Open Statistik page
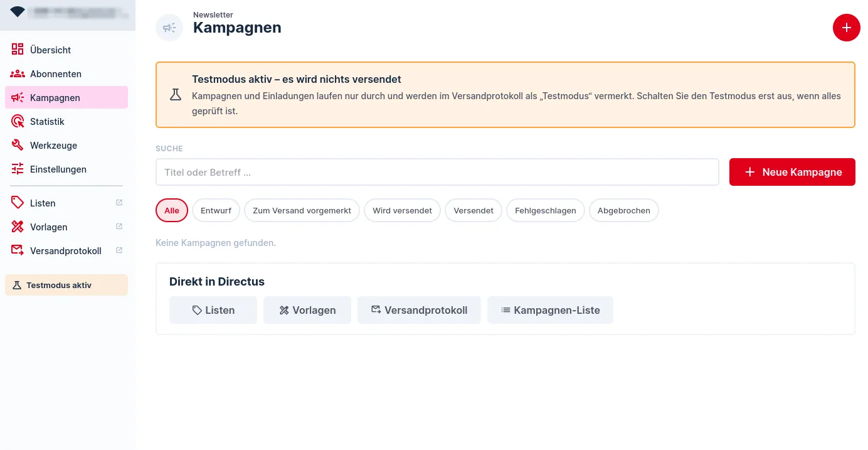The image size is (868, 450). point(66,121)
